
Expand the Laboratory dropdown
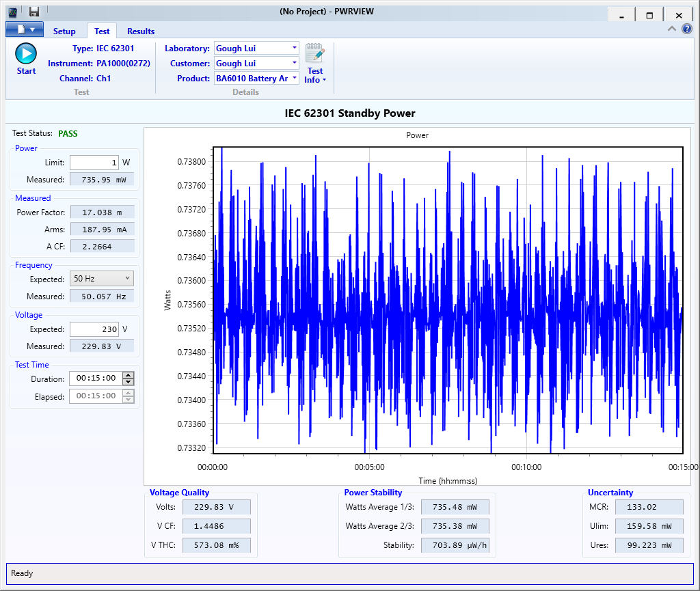pyautogui.click(x=294, y=48)
